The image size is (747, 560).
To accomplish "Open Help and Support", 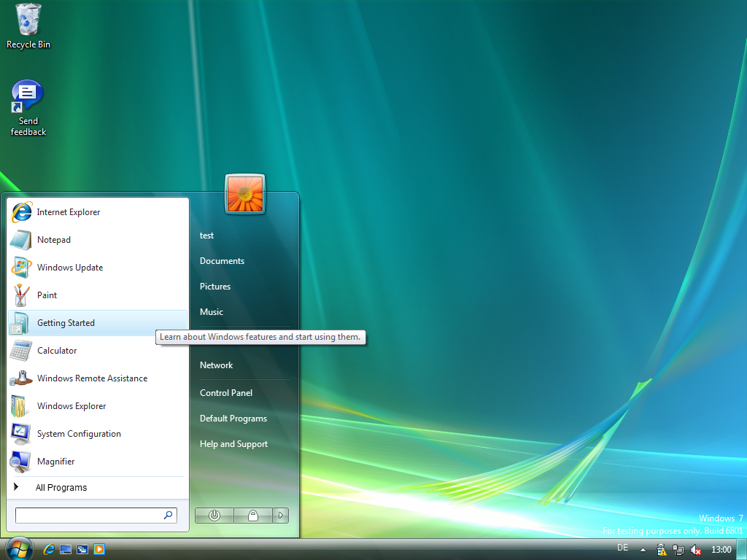I will [x=233, y=444].
